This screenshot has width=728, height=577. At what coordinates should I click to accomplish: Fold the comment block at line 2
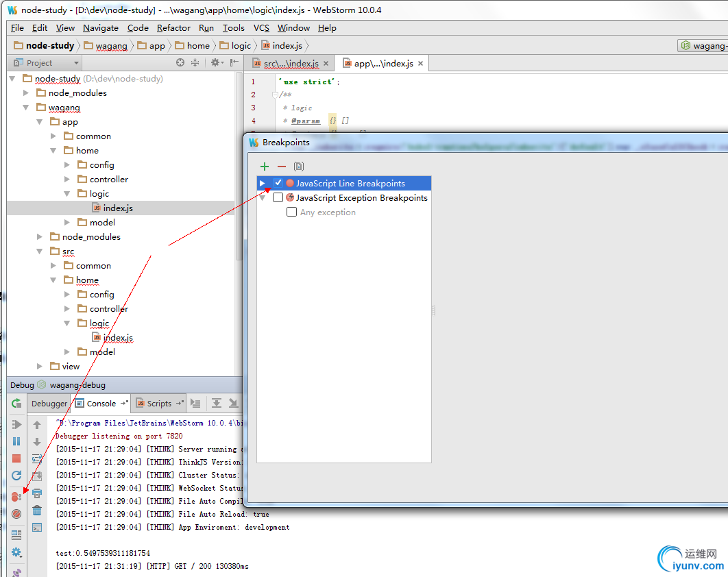275,95
